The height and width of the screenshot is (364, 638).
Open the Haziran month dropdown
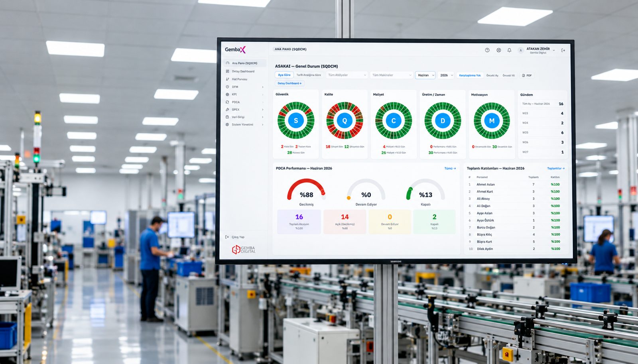tap(425, 75)
